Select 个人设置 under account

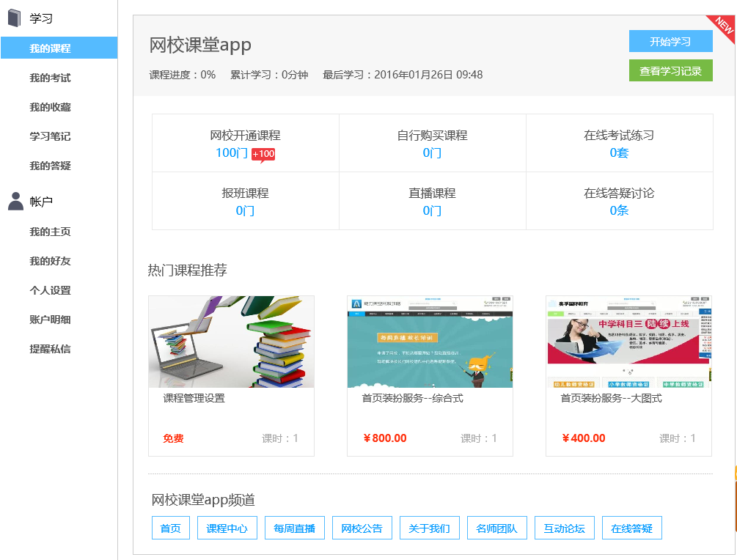50,290
